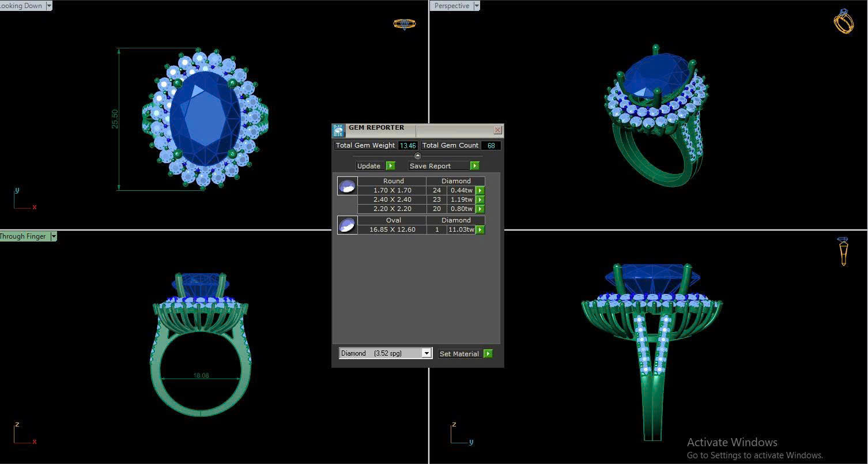Image resolution: width=868 pixels, height=464 pixels.
Task: Collapse the gem totals section arrow
Action: pos(418,156)
